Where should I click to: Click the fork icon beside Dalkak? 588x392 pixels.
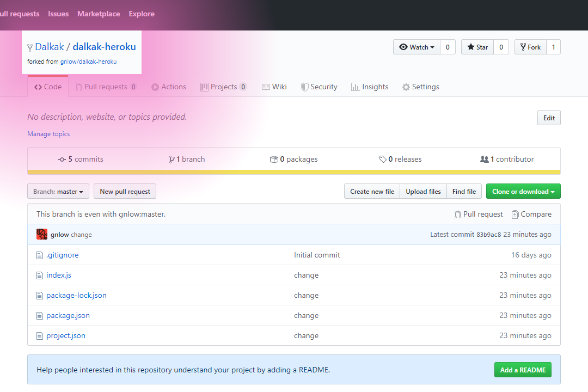click(x=30, y=48)
